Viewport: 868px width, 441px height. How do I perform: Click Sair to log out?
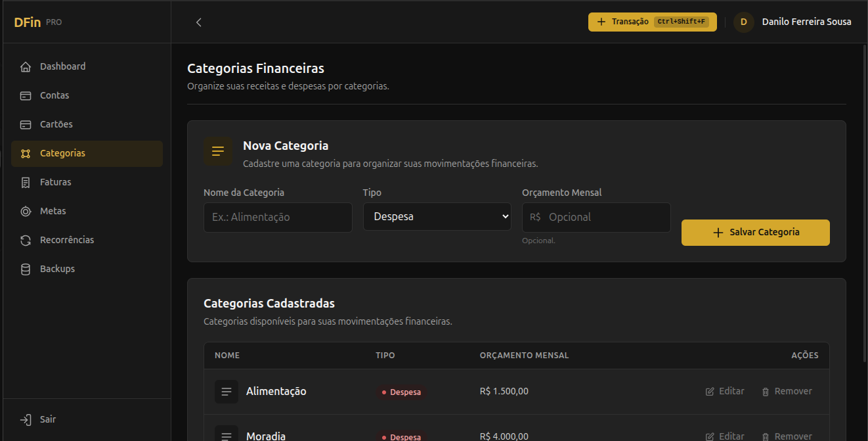pos(87,419)
